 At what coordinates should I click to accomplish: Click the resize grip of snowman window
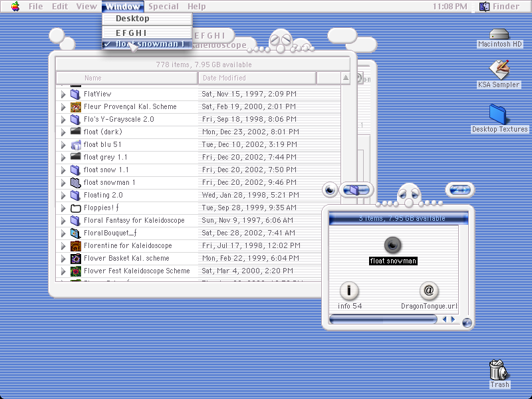pyautogui.click(x=467, y=323)
